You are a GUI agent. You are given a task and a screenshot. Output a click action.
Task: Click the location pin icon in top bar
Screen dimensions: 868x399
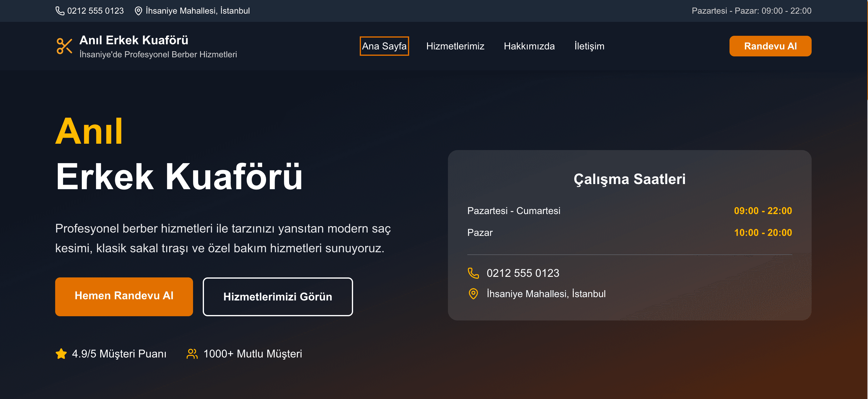[138, 11]
